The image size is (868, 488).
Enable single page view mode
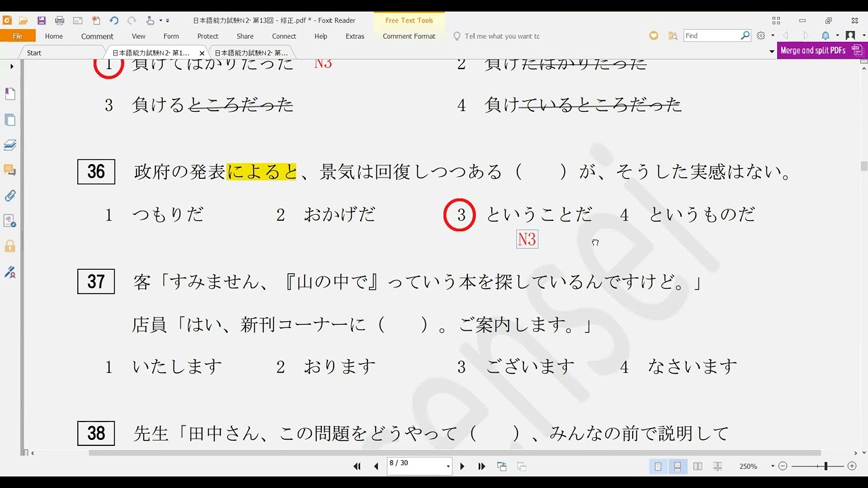point(658,466)
